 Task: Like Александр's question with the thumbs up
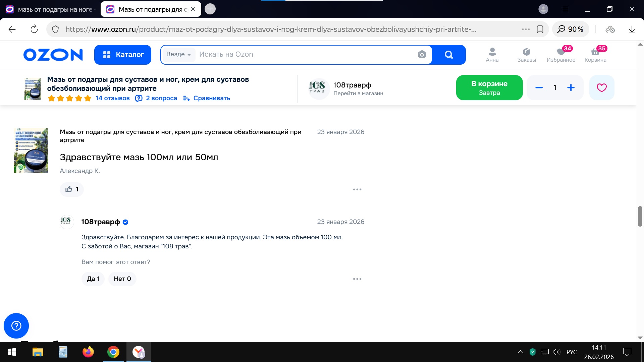coord(72,189)
